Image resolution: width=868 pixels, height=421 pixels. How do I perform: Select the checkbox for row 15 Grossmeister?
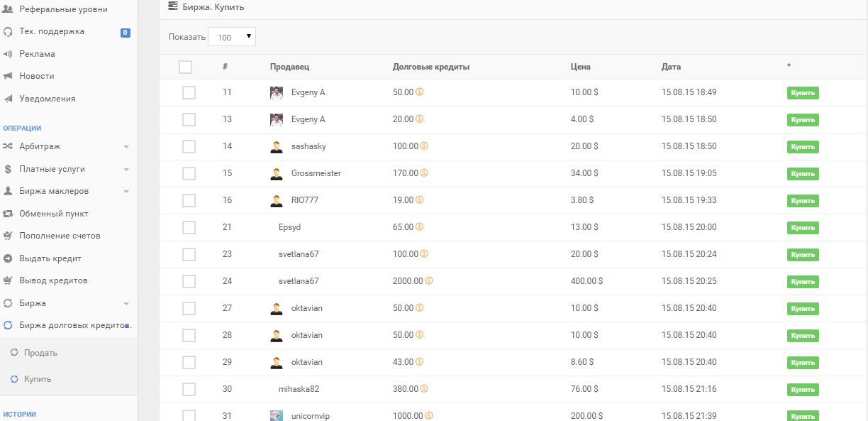pos(189,173)
